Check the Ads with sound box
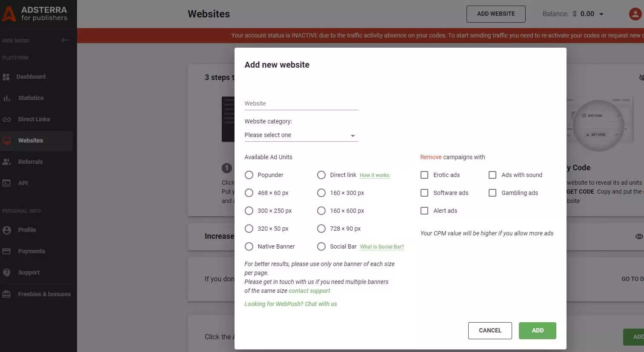 (x=492, y=175)
